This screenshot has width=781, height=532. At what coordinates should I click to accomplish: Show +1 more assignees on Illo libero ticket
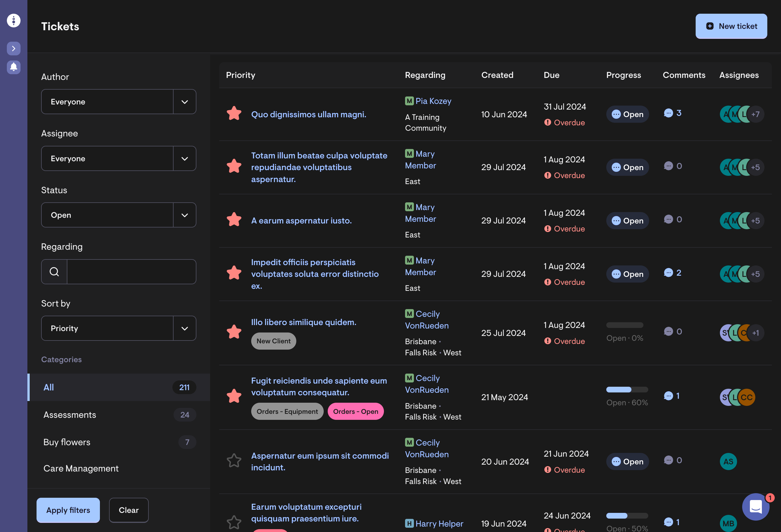(756, 333)
